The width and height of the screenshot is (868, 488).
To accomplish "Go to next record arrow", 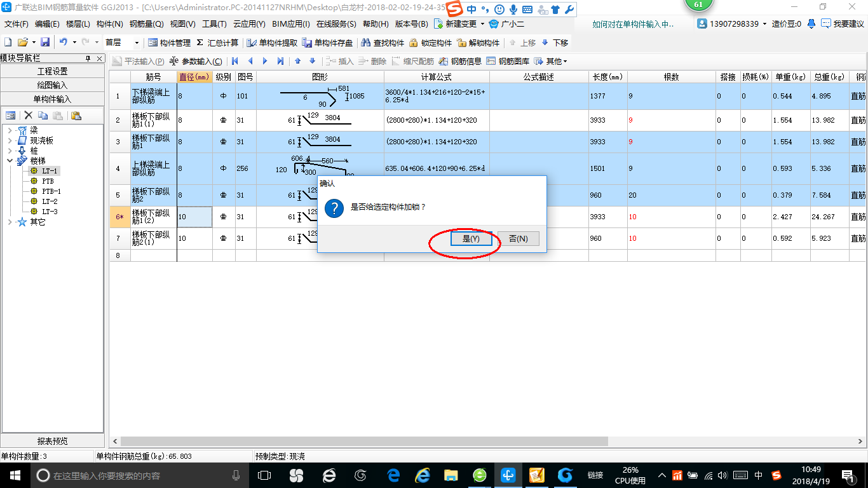I will tap(265, 61).
